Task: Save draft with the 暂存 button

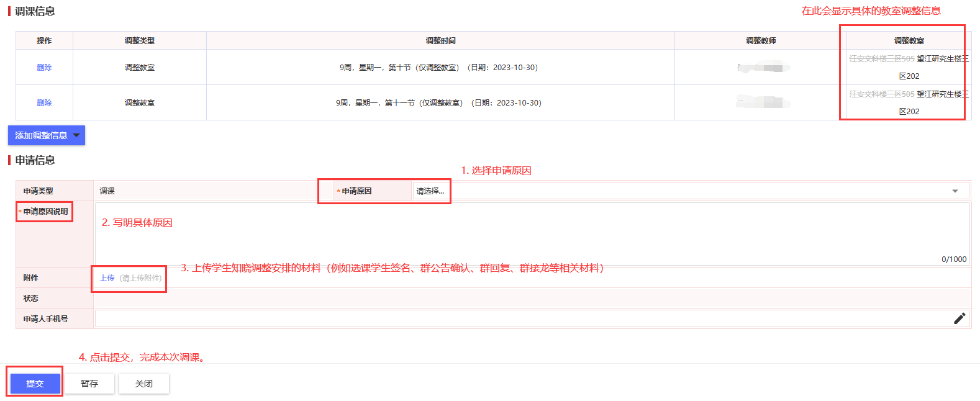Action: 89,384
